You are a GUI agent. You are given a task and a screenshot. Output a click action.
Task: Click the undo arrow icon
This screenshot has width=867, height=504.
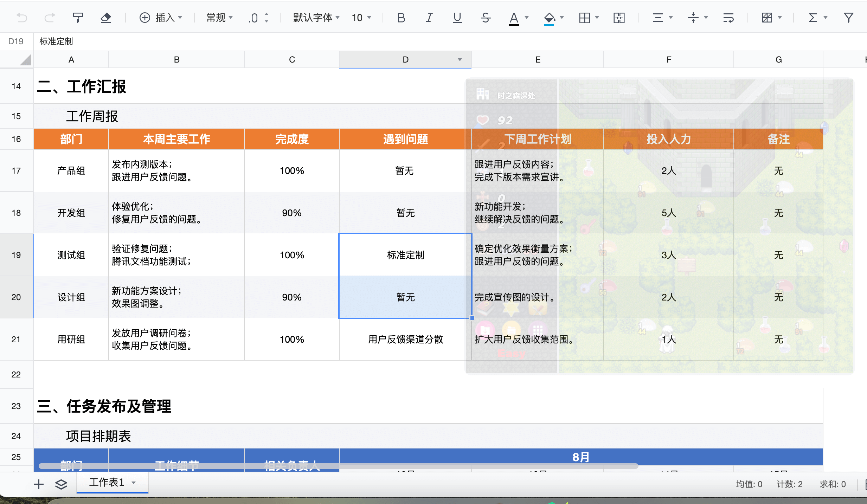pyautogui.click(x=22, y=18)
